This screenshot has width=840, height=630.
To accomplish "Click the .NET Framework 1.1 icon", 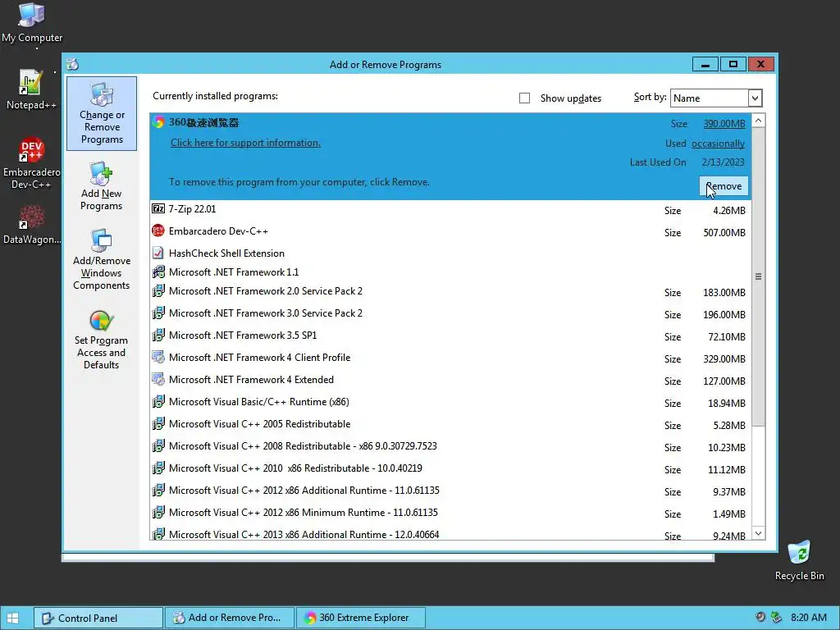I will coord(158,272).
